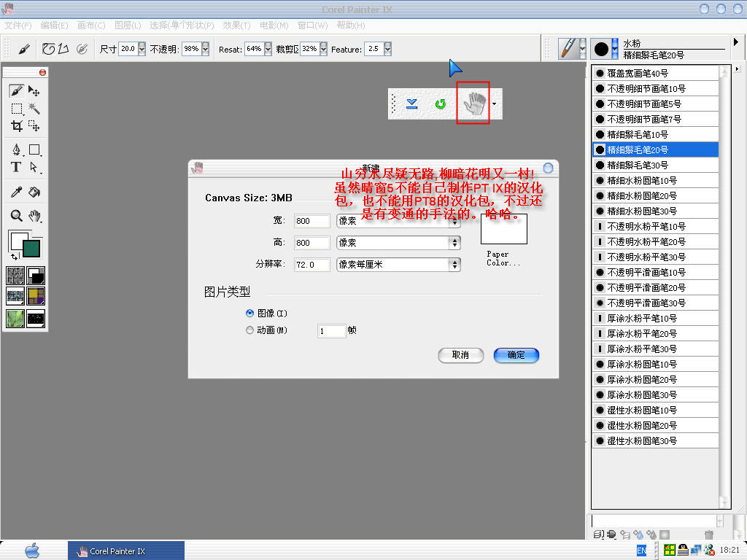Open the 尺寸 size dropdown arrow

[142, 49]
